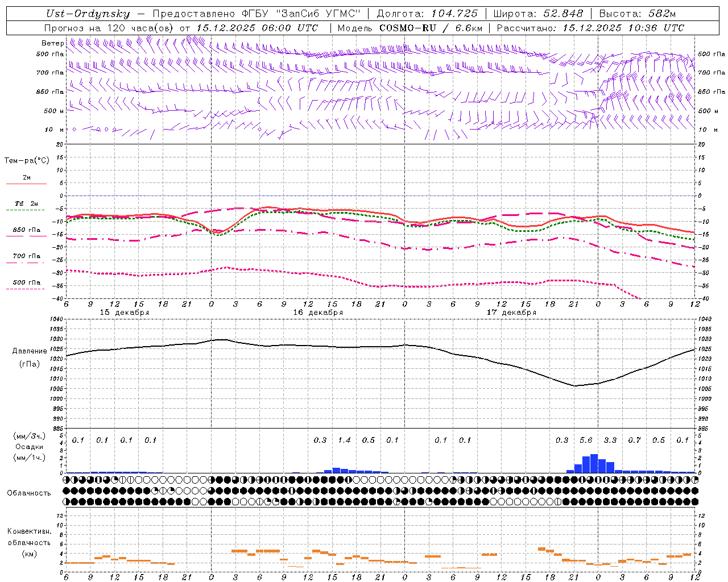Click the 'Высота: 582м' header field
The image size is (728, 582).
pyautogui.click(x=638, y=14)
